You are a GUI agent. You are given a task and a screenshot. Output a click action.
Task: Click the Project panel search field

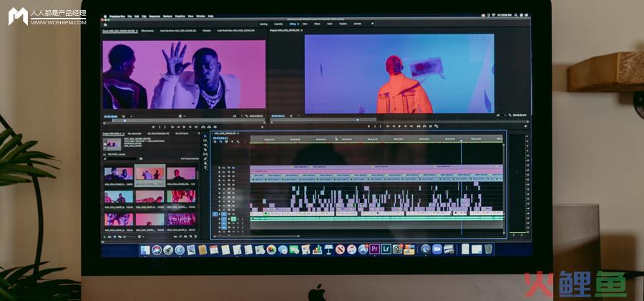click(120, 158)
